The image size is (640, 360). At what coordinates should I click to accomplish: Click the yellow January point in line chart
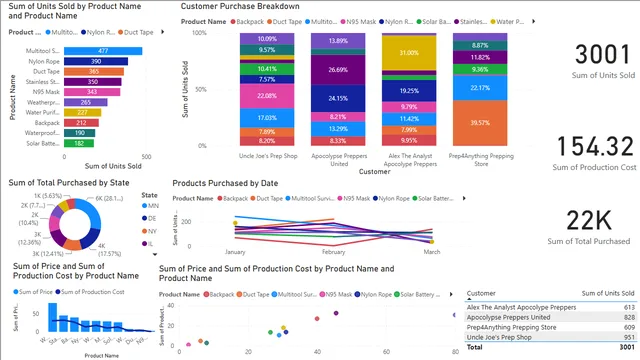tap(235, 223)
